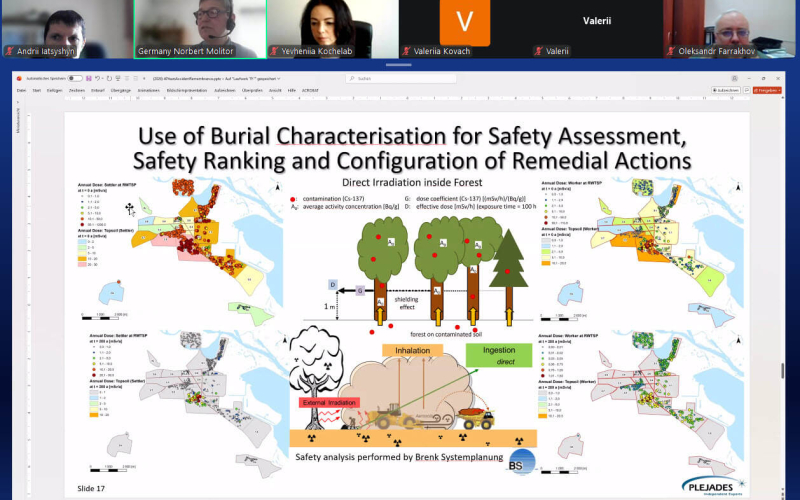Click the purple 'G' coefficient box in diagram
800x500 pixels.
pos(360,291)
